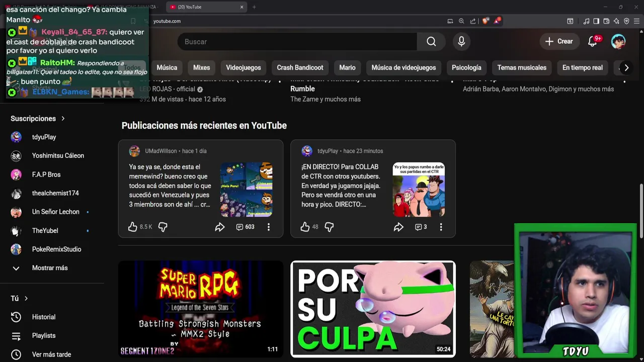
Task: Select the Temas musicales chip
Action: click(x=522, y=67)
